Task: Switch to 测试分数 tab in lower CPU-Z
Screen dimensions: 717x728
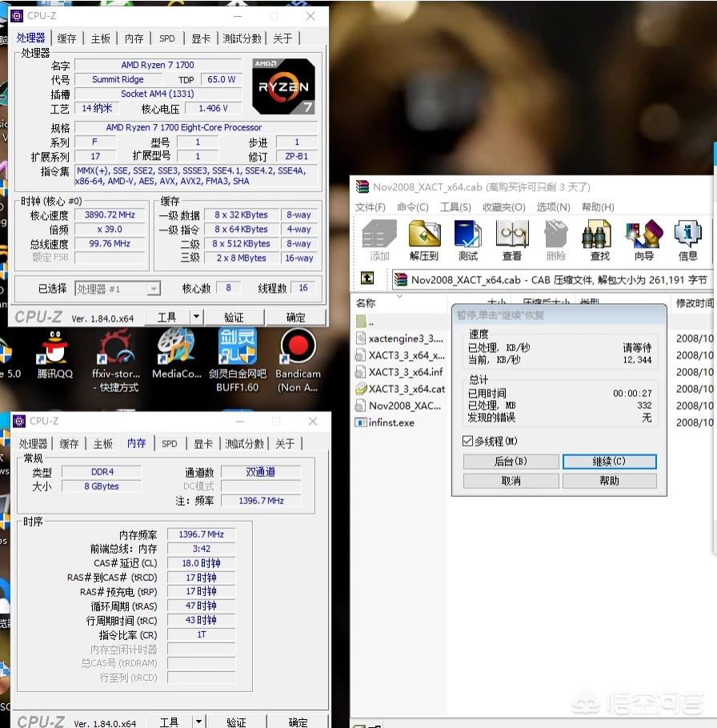Action: click(244, 444)
